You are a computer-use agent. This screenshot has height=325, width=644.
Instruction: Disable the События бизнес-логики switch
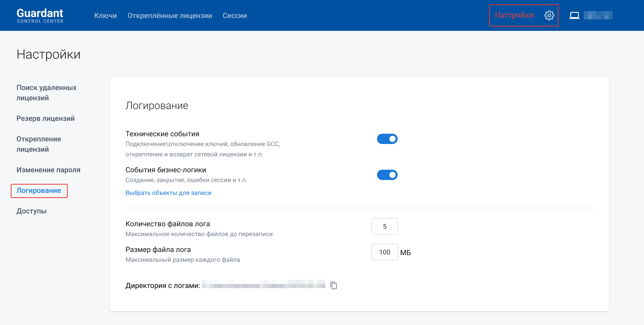387,175
